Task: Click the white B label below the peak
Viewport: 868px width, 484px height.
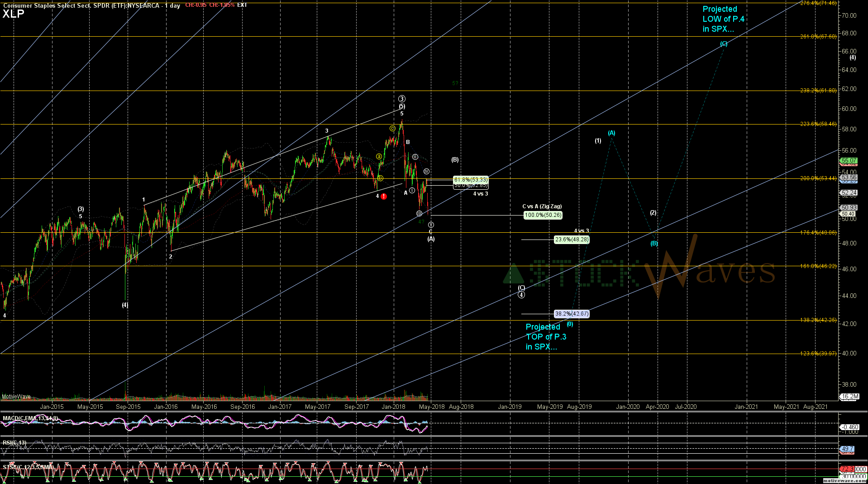Action: pyautogui.click(x=408, y=142)
